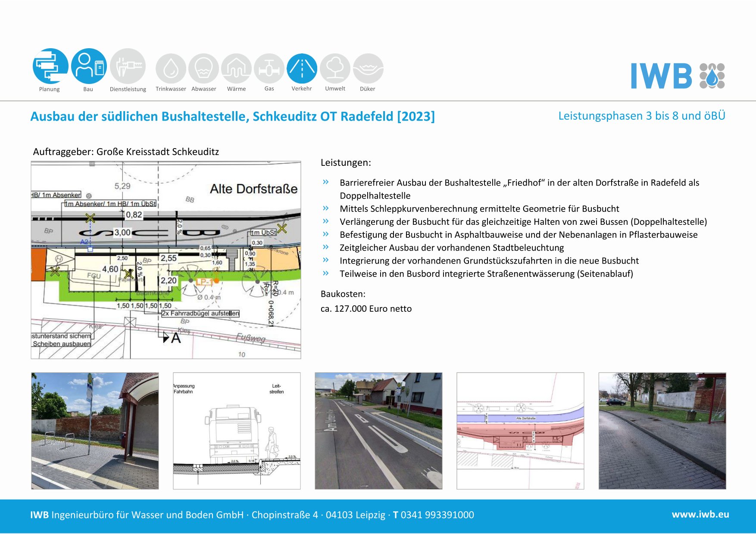Choose the Wärme icon

tap(237, 68)
